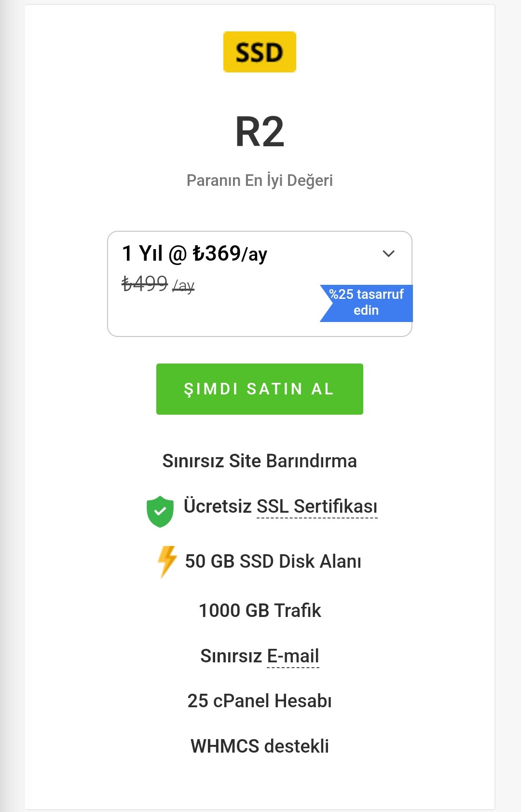Click the lightning bolt SSD icon
521x812 pixels.
[x=167, y=561]
